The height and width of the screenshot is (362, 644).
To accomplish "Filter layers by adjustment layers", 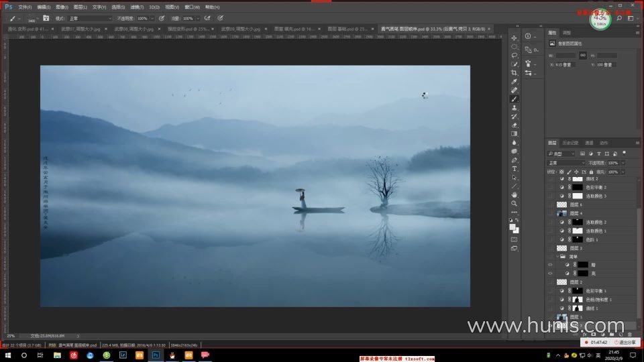I will click(590, 154).
